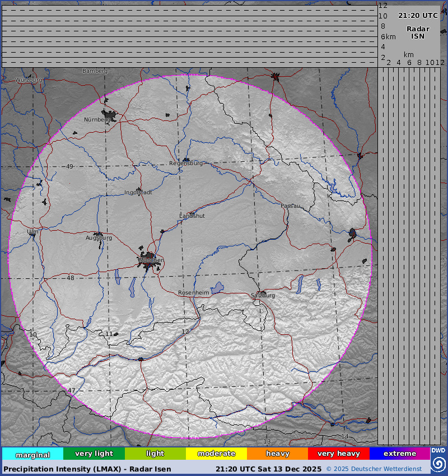Select the red very heavy swatch
Image resolution: width=448 pixels, height=476 pixels.
click(339, 454)
